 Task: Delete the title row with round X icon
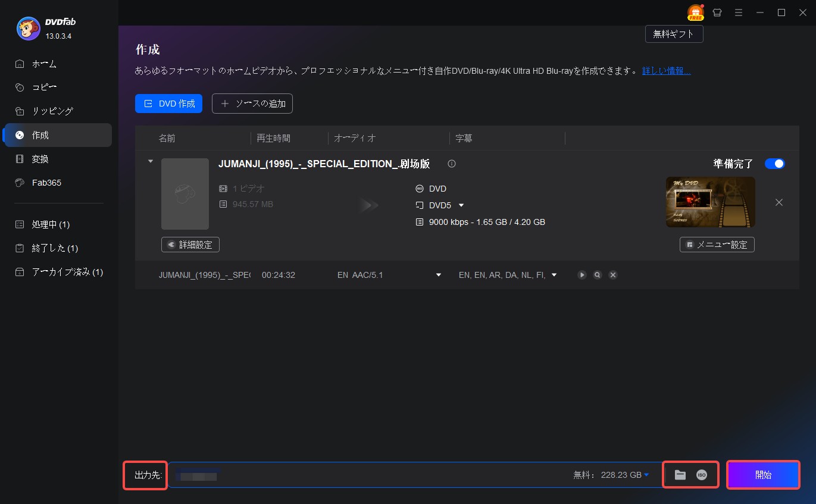613,275
